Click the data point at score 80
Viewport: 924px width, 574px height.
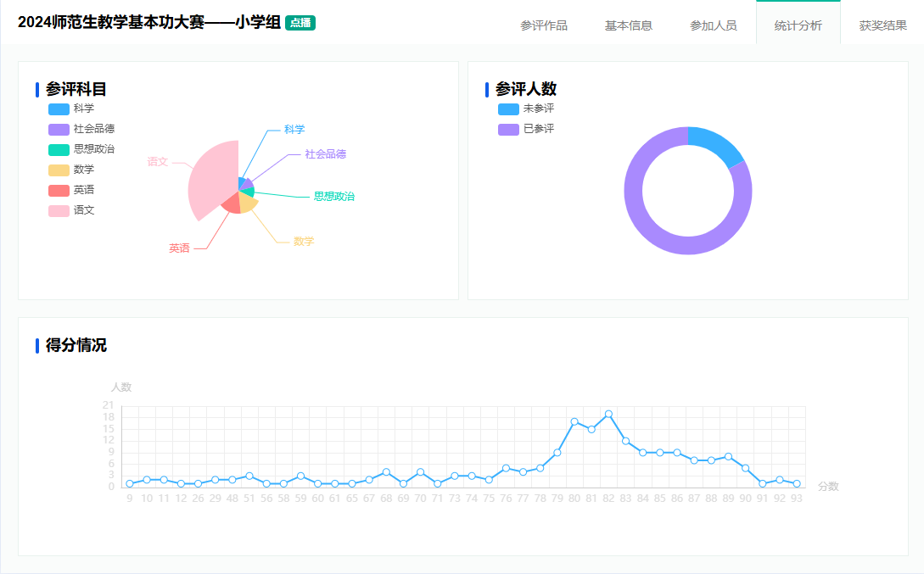tap(574, 421)
